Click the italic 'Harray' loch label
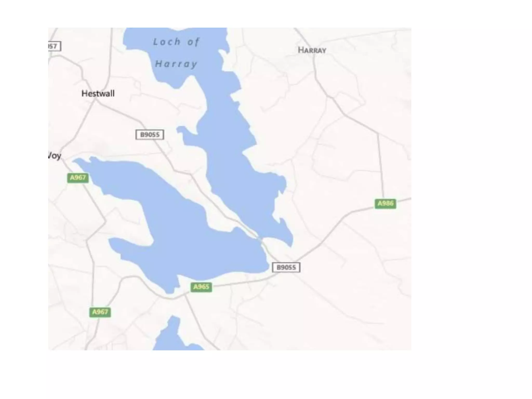Viewport: 532px width, 399px height. tap(176, 64)
